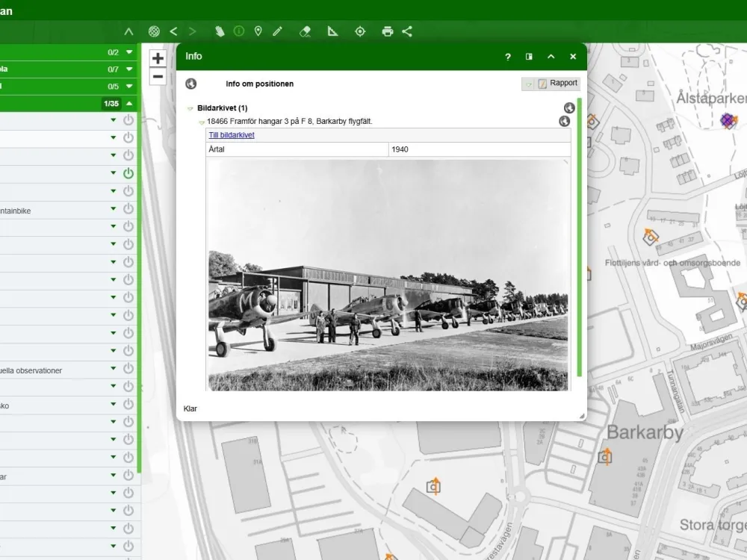Open the measure triangle ruler tool

click(332, 31)
